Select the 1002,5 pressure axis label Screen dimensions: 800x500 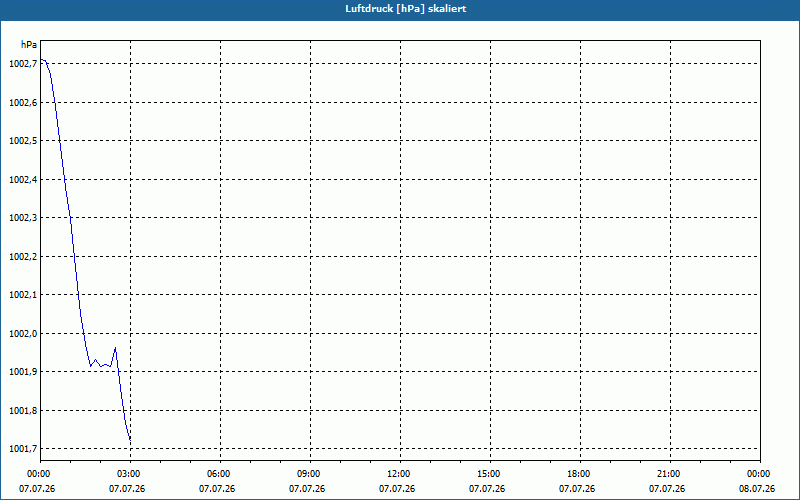coord(23,141)
